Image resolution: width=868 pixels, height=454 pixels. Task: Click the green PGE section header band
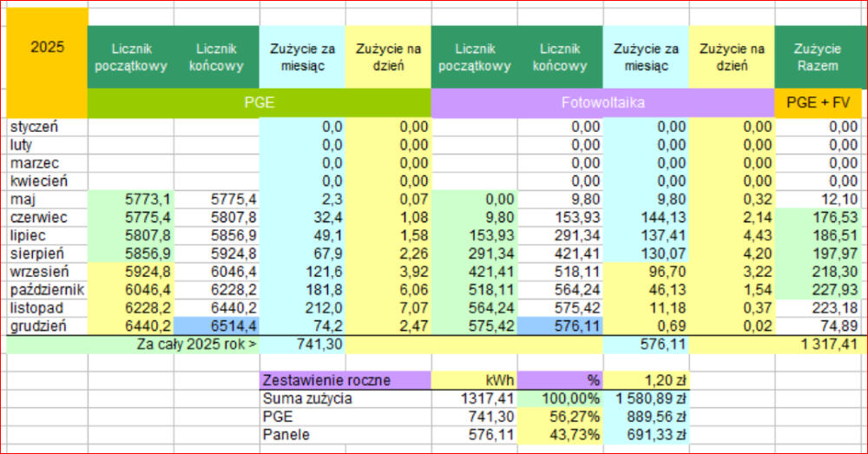[x=259, y=103]
